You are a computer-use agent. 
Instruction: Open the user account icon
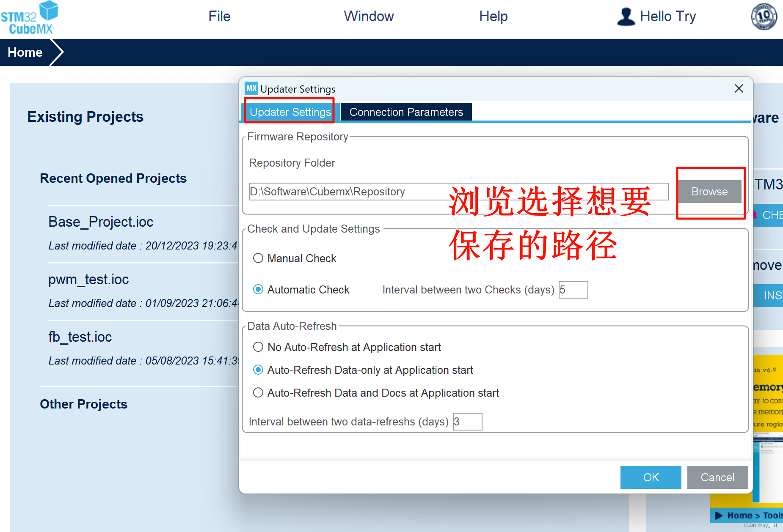pyautogui.click(x=626, y=17)
